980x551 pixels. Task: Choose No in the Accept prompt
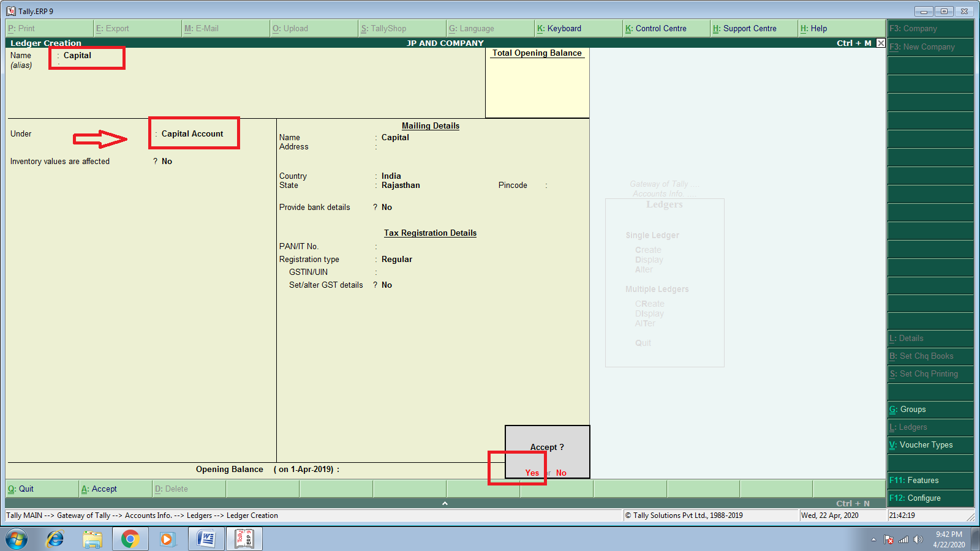coord(561,473)
